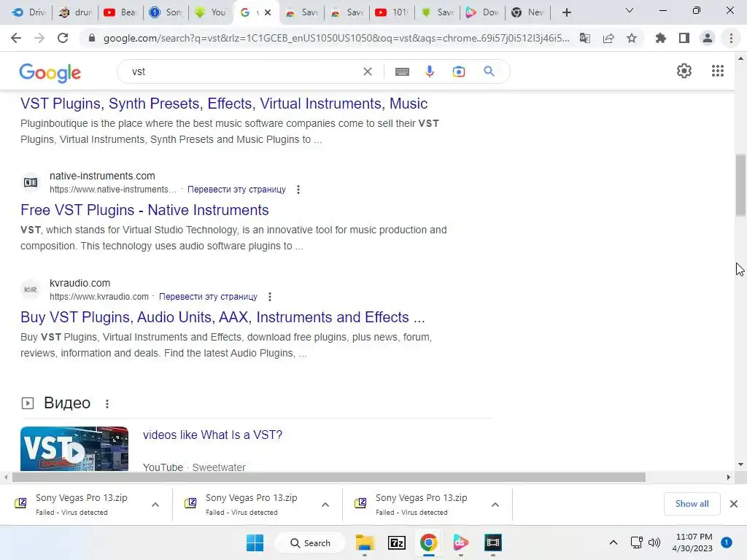Open File Explorer from taskbar
Image resolution: width=747 pixels, height=560 pixels.
click(x=365, y=542)
